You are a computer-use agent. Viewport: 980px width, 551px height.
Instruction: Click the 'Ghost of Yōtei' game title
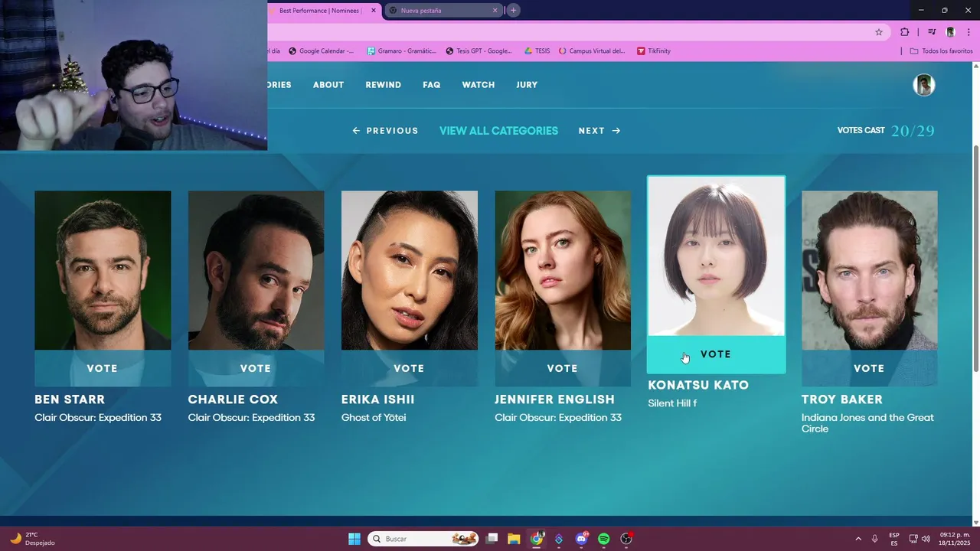point(374,418)
